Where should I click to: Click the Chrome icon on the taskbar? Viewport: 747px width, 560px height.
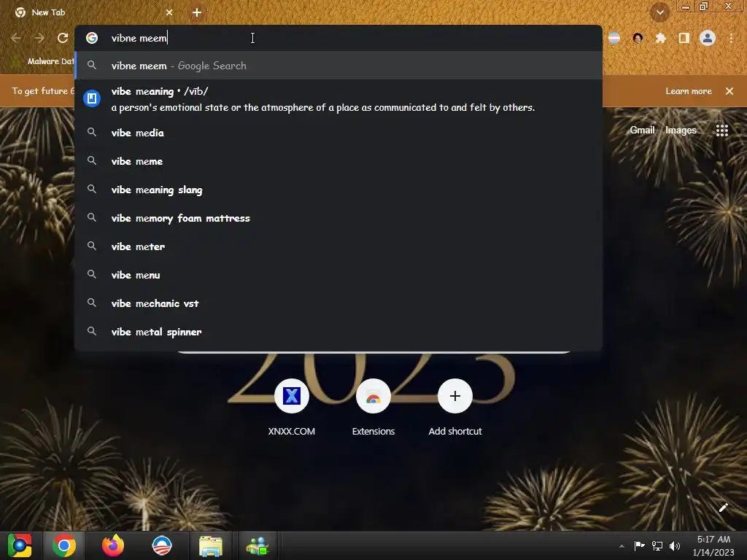(x=64, y=545)
